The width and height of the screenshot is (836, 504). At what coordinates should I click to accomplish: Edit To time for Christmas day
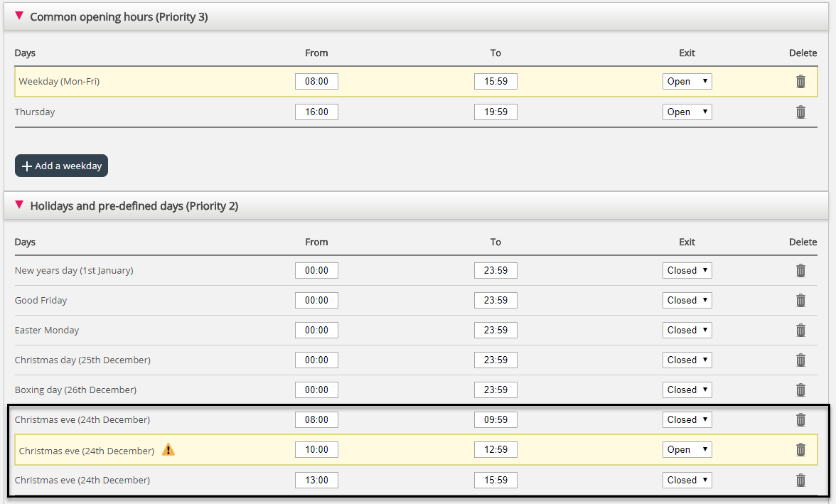(x=495, y=360)
